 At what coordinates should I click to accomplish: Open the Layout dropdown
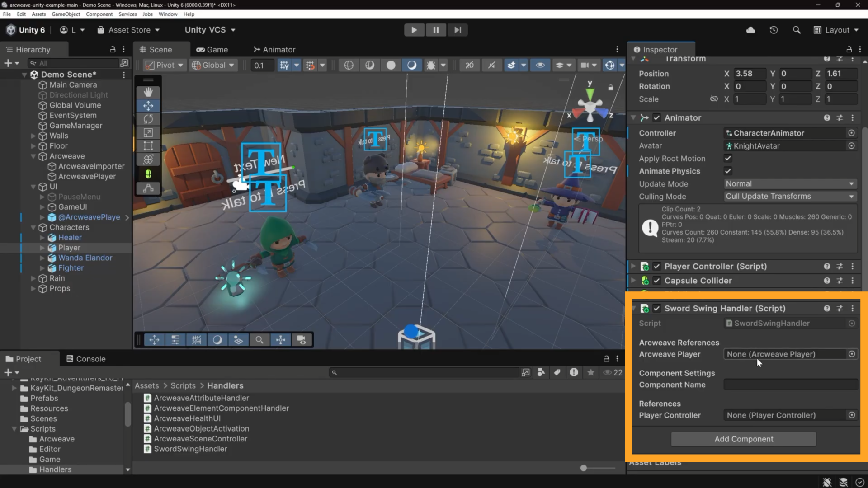836,30
